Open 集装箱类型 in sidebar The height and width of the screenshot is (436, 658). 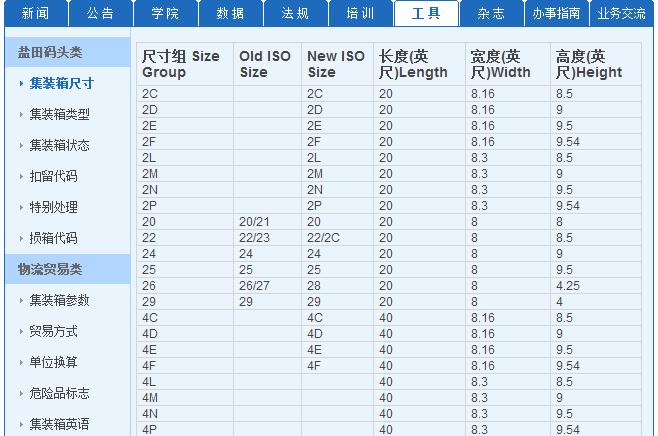pos(59,114)
